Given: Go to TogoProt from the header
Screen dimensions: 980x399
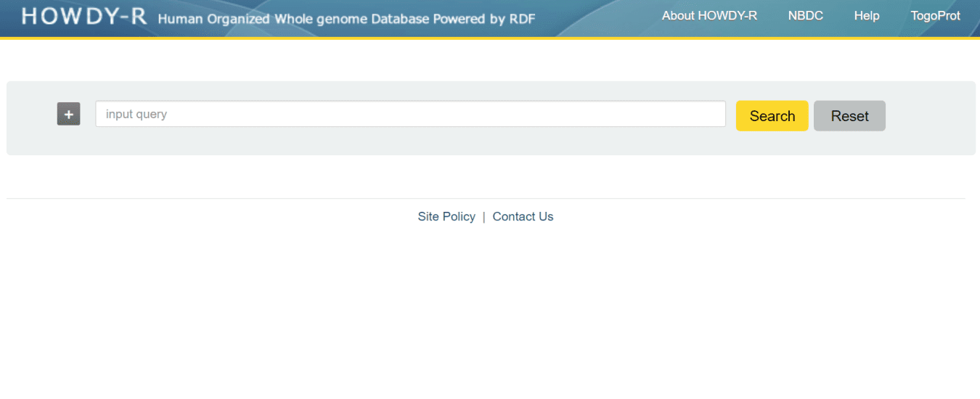Looking at the screenshot, I should [935, 16].
